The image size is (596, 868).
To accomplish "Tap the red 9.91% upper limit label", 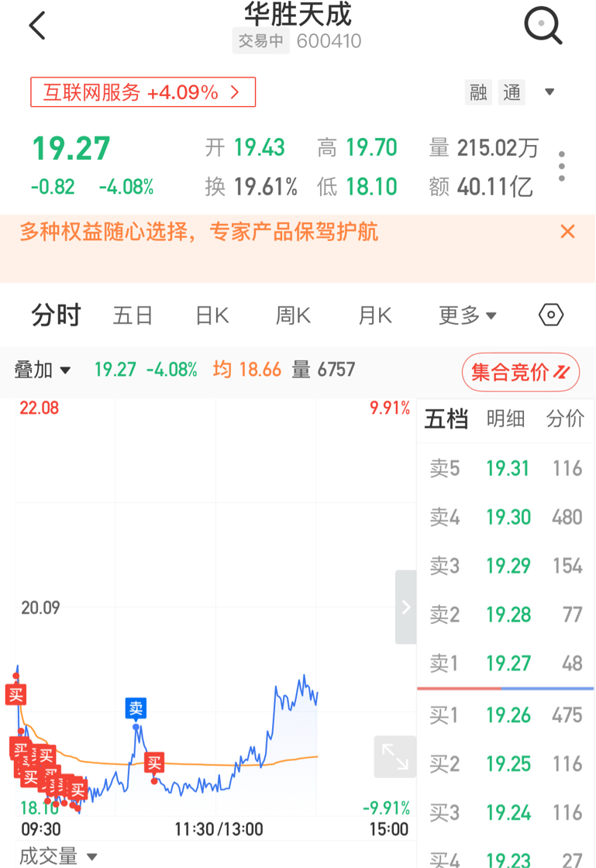I will [x=390, y=408].
